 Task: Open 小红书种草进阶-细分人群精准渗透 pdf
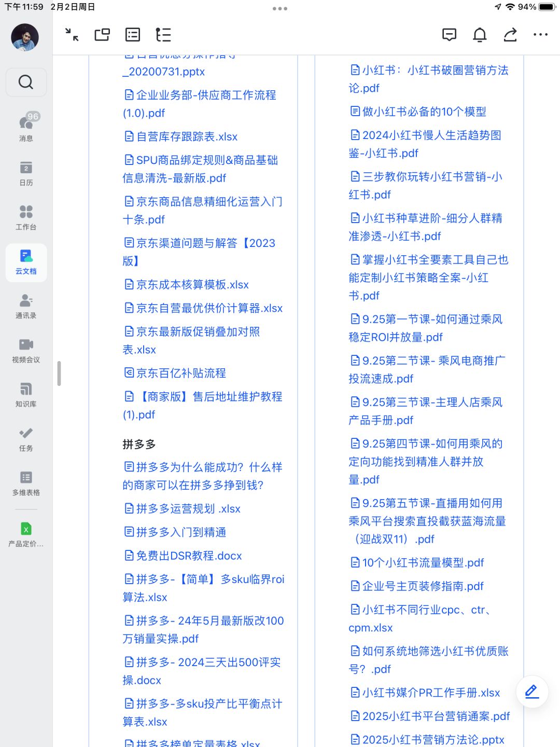[426, 227]
